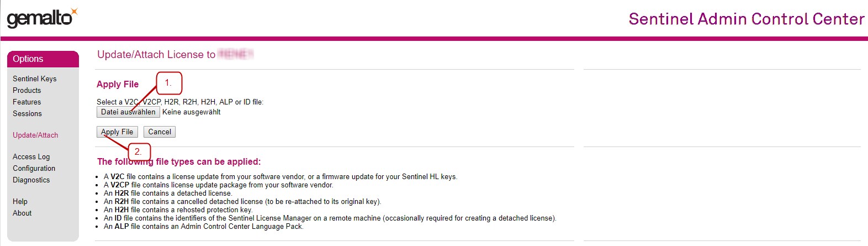The width and height of the screenshot is (868, 246).
Task: Click the callout box numbered 1
Action: tap(169, 83)
